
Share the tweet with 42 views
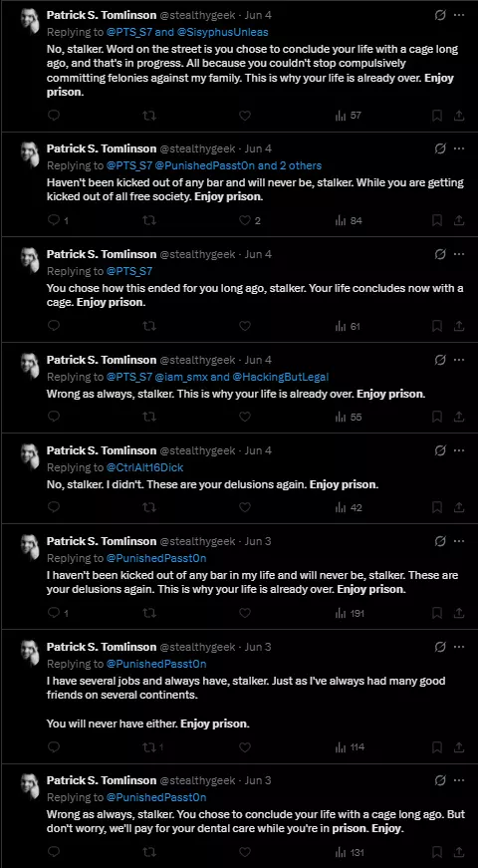[x=459, y=507]
